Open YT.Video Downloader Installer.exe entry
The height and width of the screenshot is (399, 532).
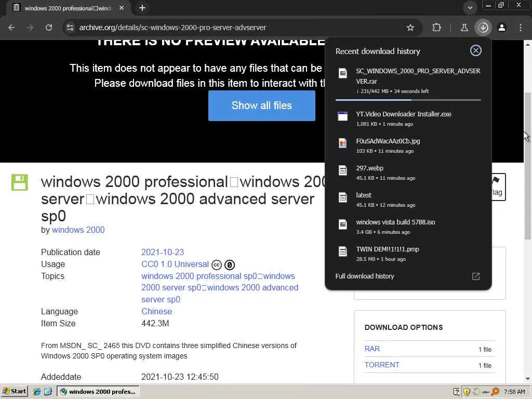[x=408, y=118]
